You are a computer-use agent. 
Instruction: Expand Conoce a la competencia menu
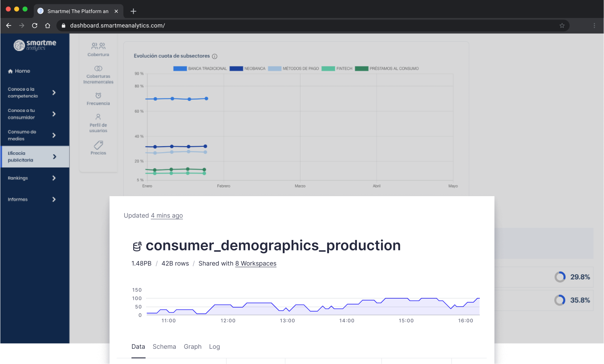[54, 93]
